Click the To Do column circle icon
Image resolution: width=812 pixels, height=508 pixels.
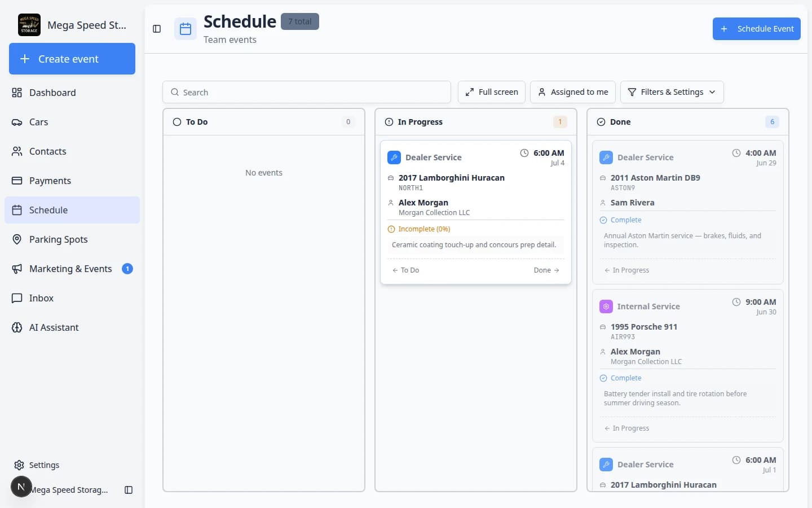tap(177, 122)
